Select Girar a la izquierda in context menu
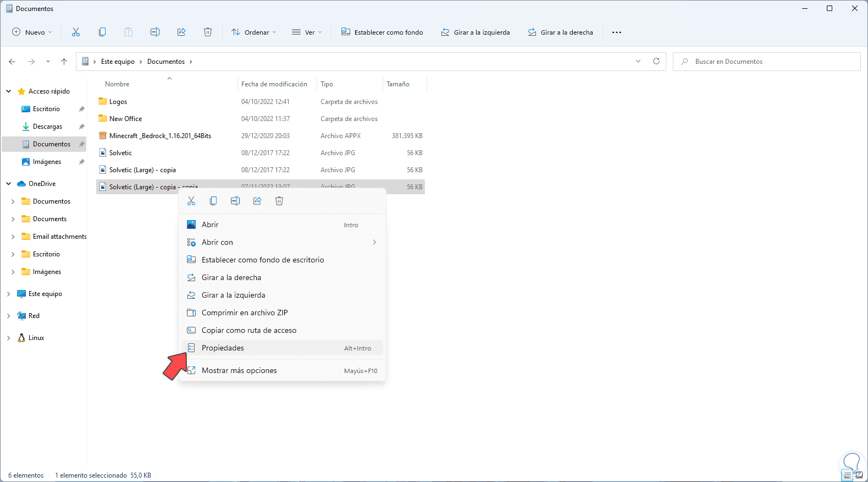868x482 pixels. point(283,295)
